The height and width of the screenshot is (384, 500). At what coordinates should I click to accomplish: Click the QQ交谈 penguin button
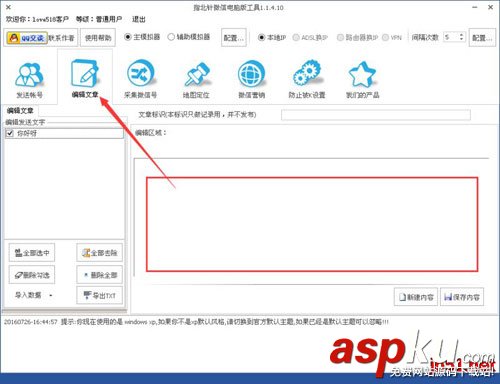[26, 38]
